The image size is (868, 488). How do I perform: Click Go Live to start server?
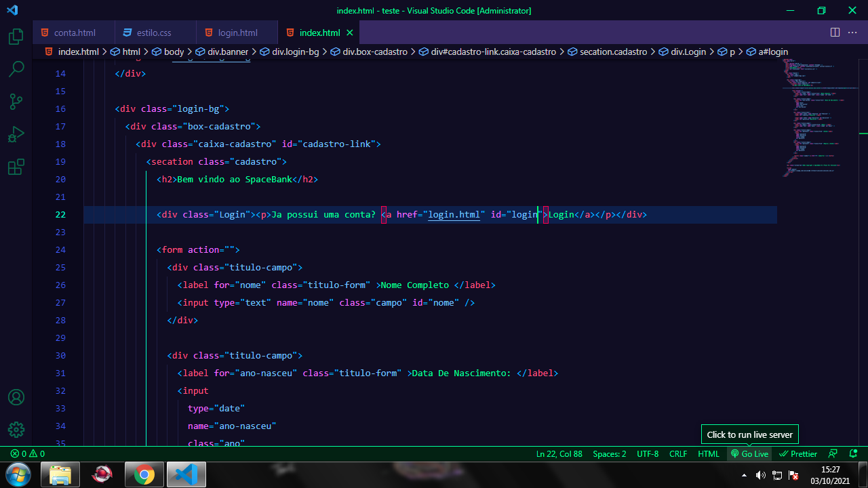pyautogui.click(x=749, y=454)
